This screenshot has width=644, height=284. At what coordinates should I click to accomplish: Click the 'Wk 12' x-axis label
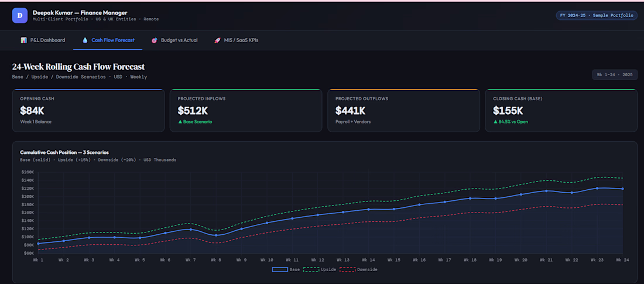pyautogui.click(x=317, y=260)
